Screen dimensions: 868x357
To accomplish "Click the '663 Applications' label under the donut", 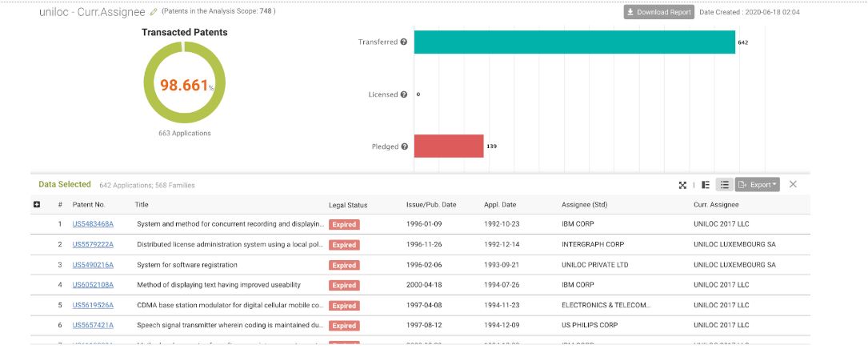I will (184, 134).
